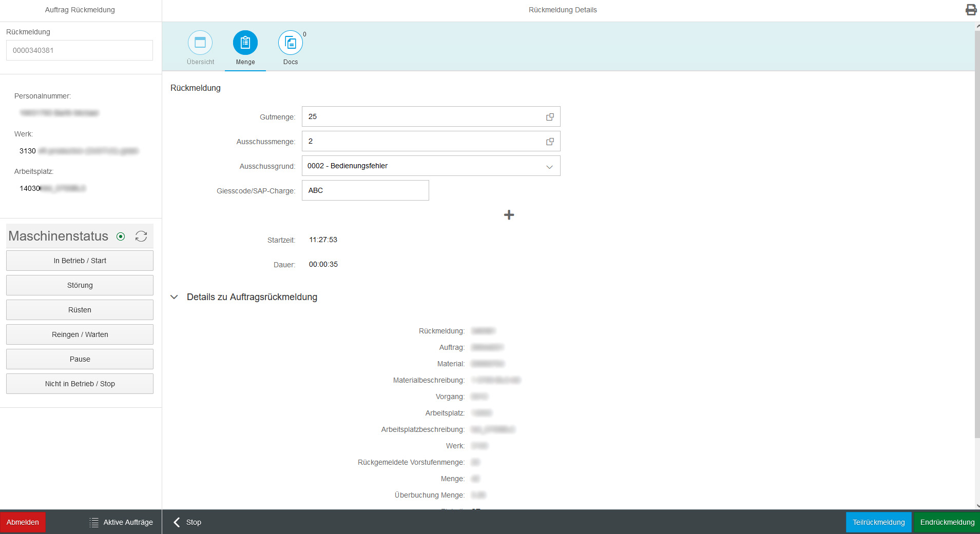This screenshot has width=980, height=534.
Task: Set machine status to Pause
Action: [80, 359]
